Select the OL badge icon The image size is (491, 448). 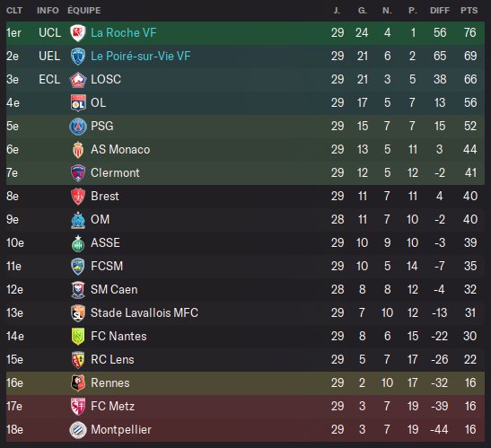coord(78,103)
